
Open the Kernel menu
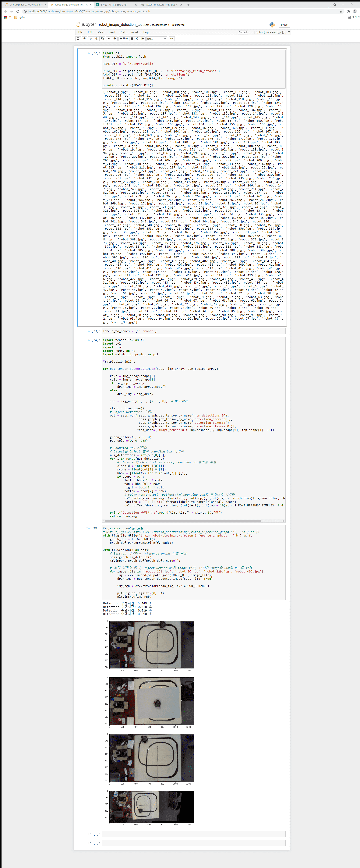coord(134,32)
